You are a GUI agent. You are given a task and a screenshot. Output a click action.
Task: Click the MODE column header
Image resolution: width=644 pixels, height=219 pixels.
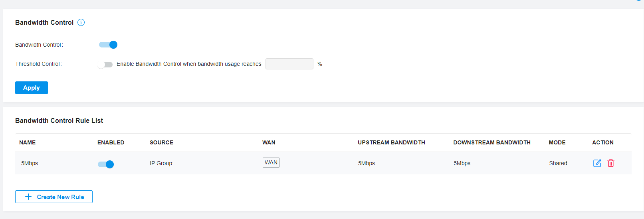[557, 142]
